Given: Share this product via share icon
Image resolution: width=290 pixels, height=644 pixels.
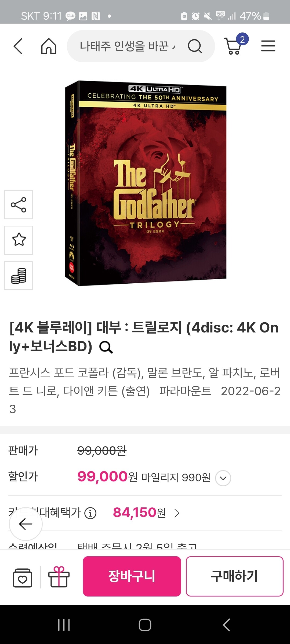Looking at the screenshot, I should pyautogui.click(x=19, y=205).
